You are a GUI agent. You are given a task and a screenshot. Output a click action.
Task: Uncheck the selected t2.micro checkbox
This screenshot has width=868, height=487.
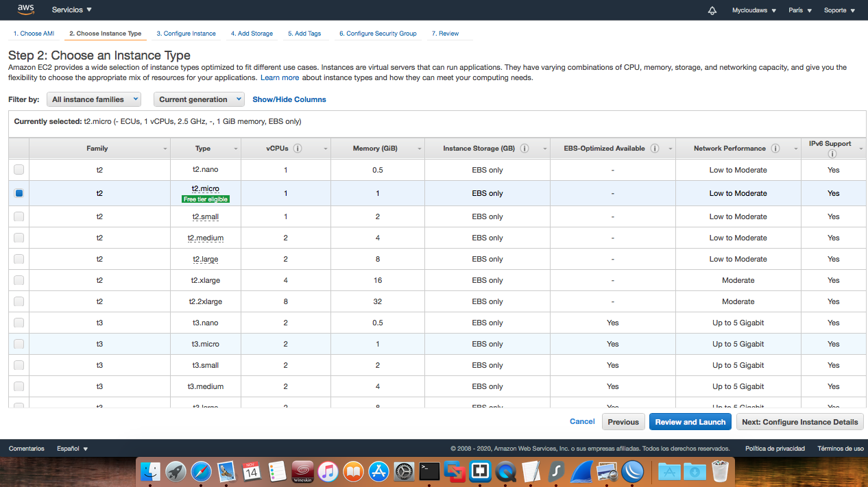click(x=19, y=192)
